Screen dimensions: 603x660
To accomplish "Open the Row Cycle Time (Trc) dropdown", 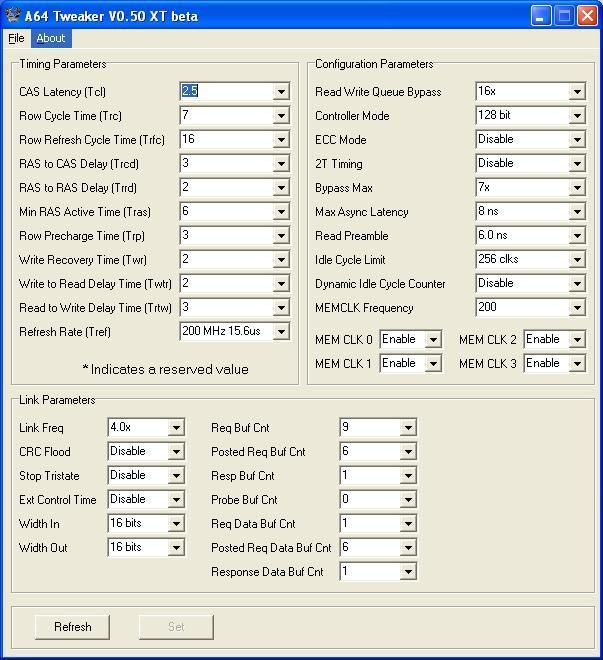I will 281,116.
